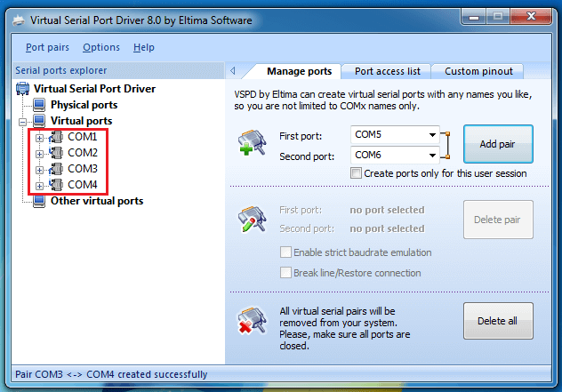Expand the COM1 tree node
The height and width of the screenshot is (392, 562).
(x=39, y=138)
